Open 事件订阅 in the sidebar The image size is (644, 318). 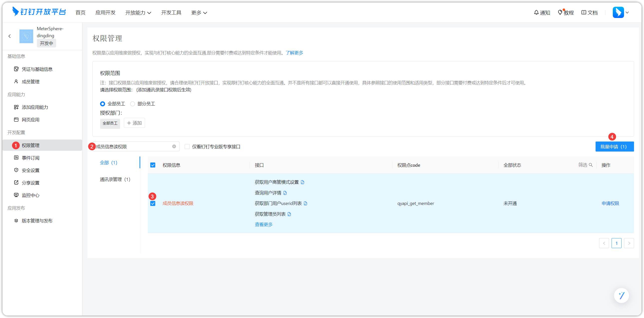pyautogui.click(x=30, y=158)
